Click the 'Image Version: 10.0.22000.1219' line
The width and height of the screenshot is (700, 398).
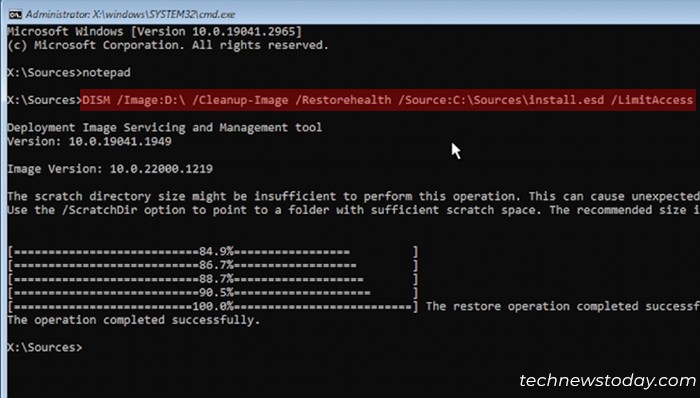coord(110,169)
